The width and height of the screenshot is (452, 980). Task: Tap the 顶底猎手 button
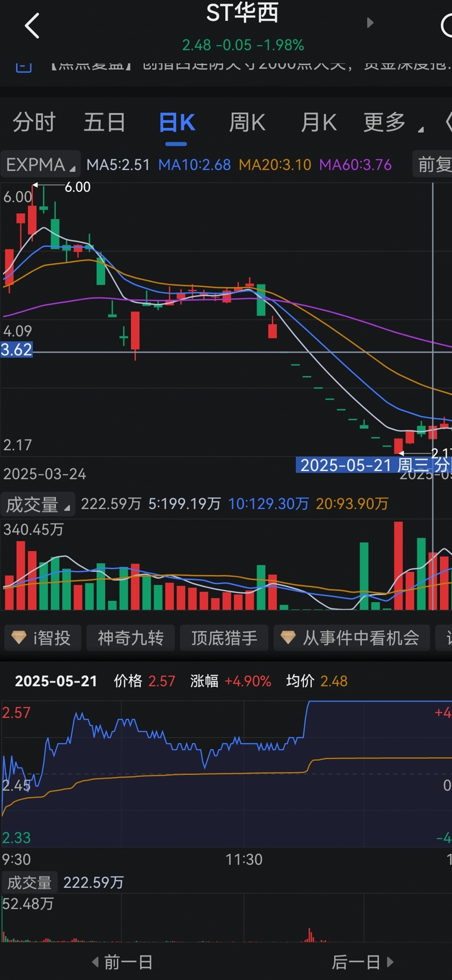point(224,638)
